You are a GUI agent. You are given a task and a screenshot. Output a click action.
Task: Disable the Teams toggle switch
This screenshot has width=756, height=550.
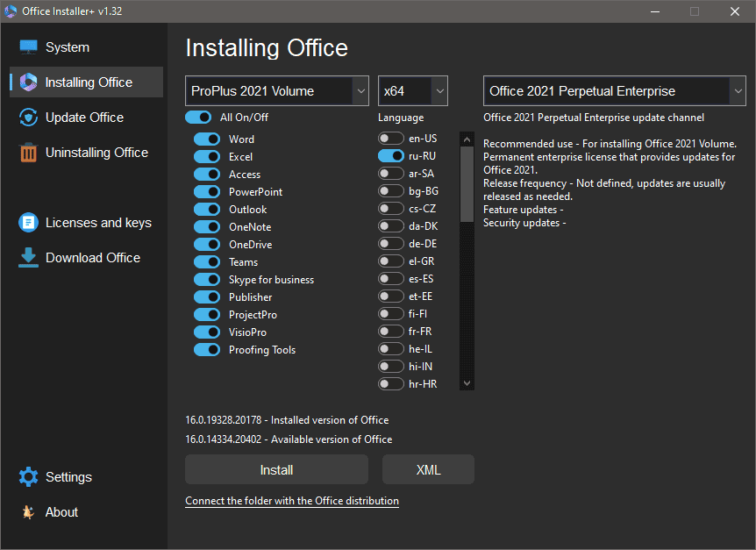point(207,262)
